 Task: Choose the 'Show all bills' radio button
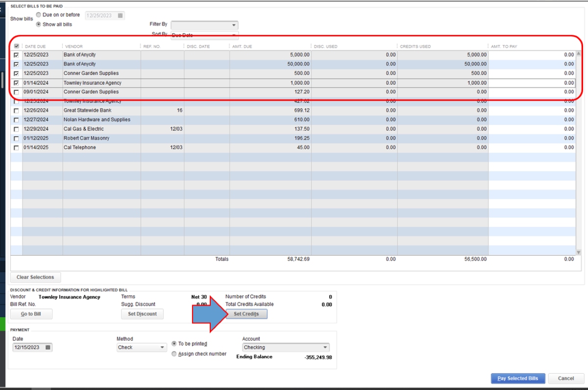(x=39, y=25)
